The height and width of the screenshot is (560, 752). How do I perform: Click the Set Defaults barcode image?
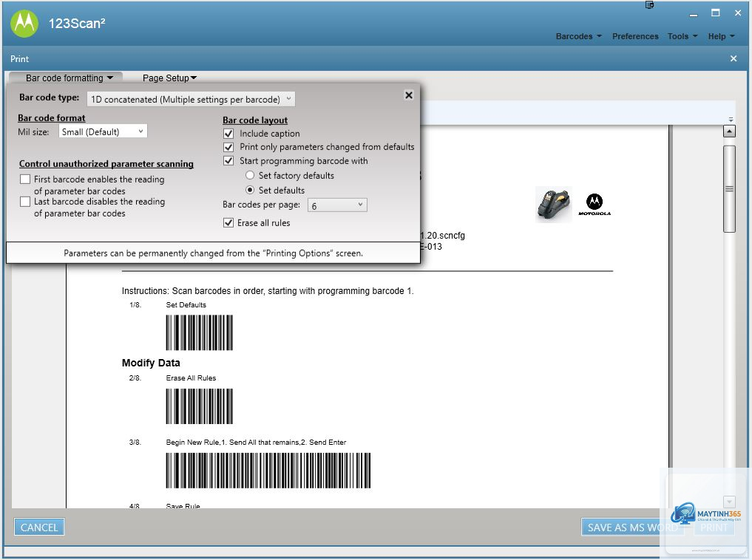point(200,332)
